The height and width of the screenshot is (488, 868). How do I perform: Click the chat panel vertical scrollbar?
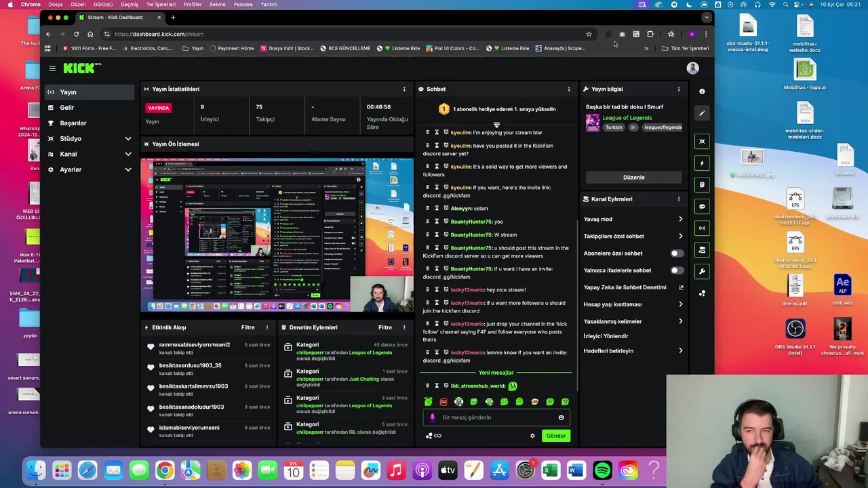coord(578,305)
